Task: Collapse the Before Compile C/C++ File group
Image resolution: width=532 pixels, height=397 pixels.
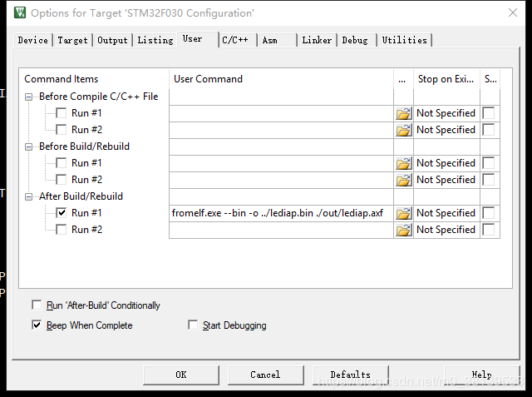Action: [30, 97]
